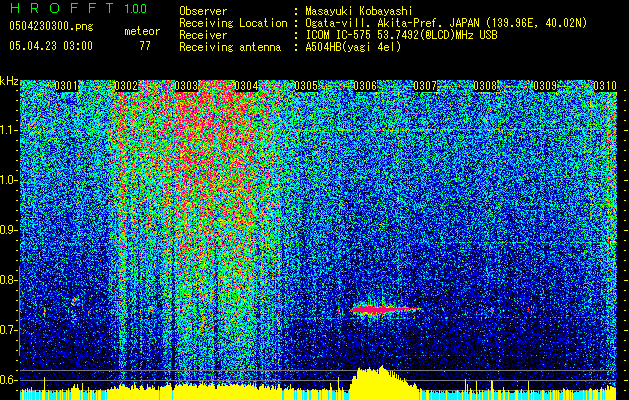The width and height of the screenshot is (629, 400).
Task: Click the antenna A504HB(yagi 4el) text
Action: tap(353, 47)
